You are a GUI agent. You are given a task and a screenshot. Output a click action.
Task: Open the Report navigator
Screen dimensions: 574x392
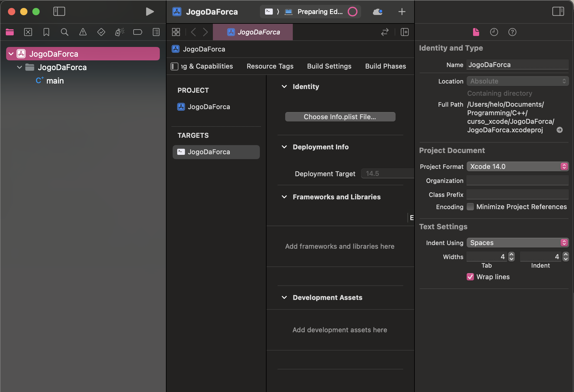pyautogui.click(x=156, y=32)
